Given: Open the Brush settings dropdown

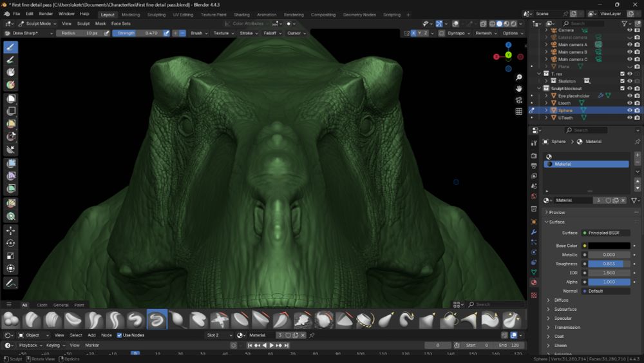Looking at the screenshot, I should (199, 33).
